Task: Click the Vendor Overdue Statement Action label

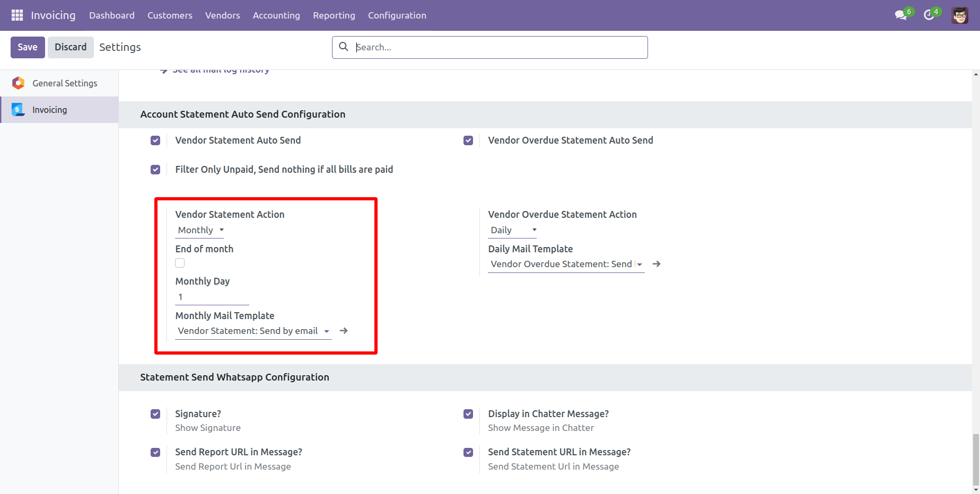Action: [563, 215]
